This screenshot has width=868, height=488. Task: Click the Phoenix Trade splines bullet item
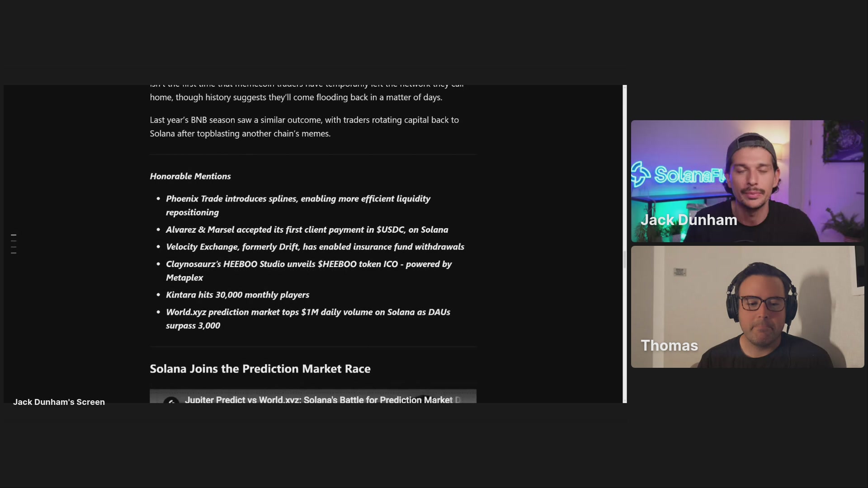pos(298,206)
